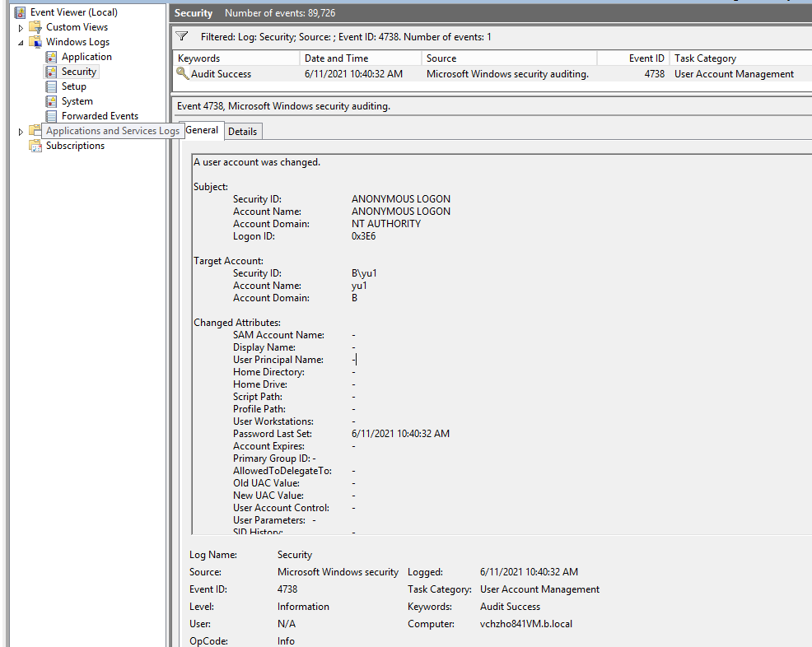Select Custom Views in the tree
The width and height of the screenshot is (812, 647).
[x=77, y=27]
